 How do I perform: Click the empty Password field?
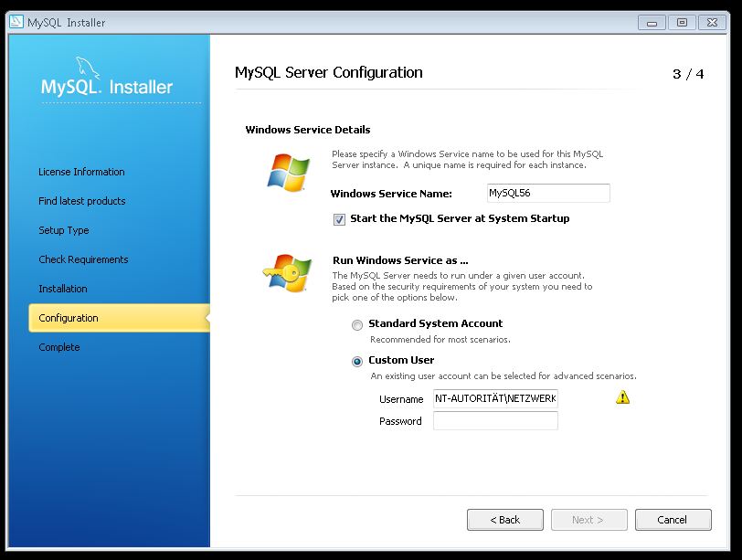click(495, 420)
